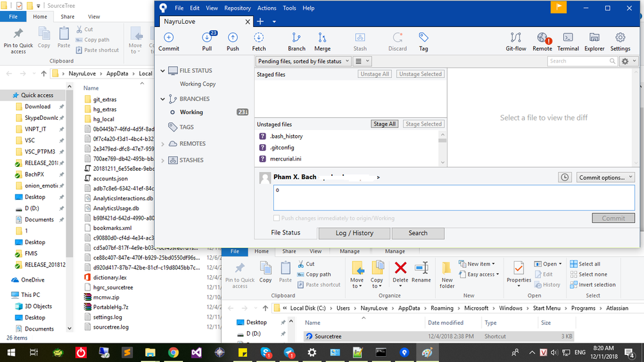
Task: Add a new repository tab
Action: [x=260, y=21]
